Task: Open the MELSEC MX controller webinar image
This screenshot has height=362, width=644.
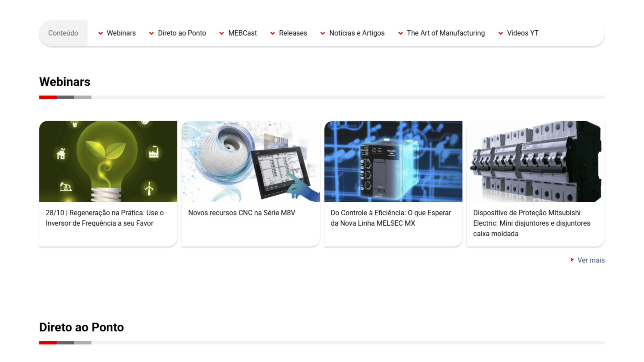Action: click(x=393, y=161)
